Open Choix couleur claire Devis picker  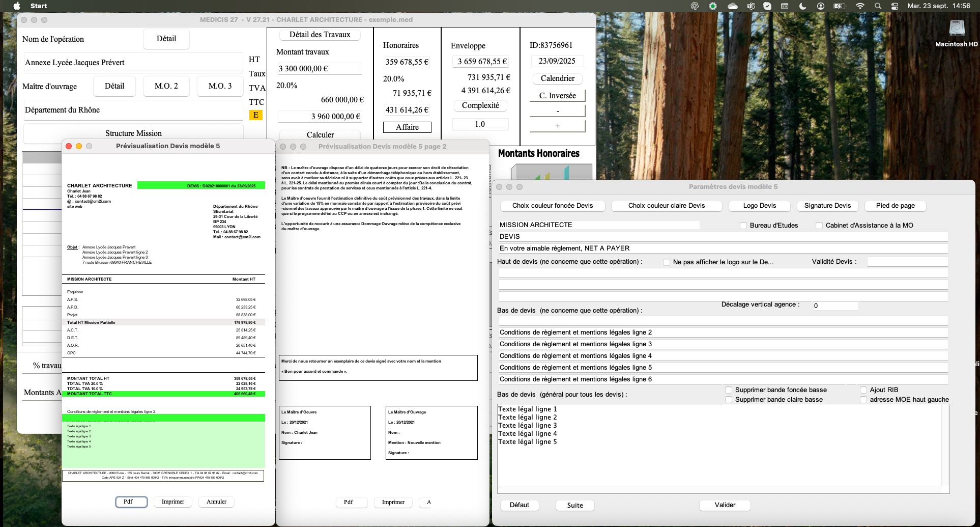(667, 206)
